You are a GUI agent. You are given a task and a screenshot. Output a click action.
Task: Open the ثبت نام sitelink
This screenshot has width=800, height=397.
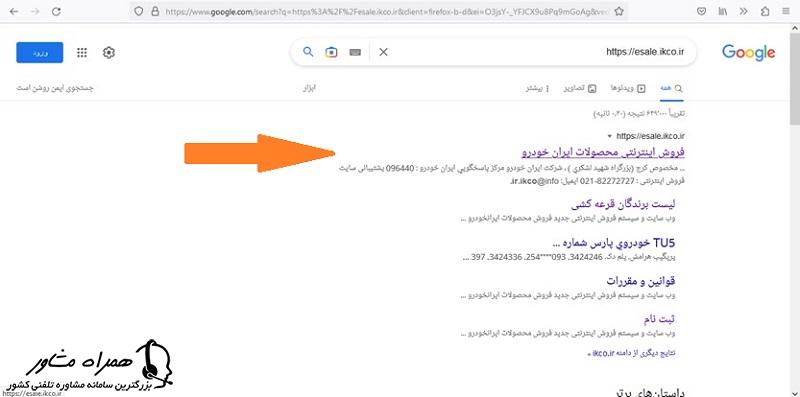coord(659,319)
